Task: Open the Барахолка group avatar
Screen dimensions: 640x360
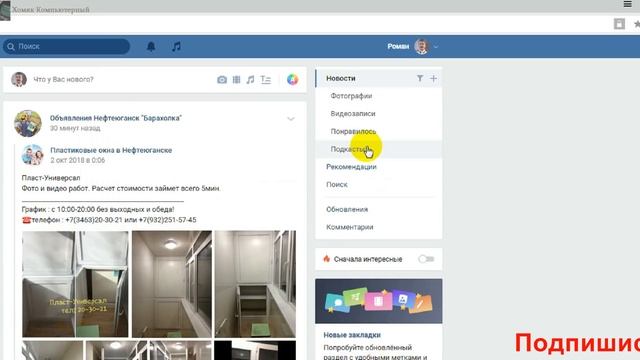Action: pyautogui.click(x=28, y=123)
